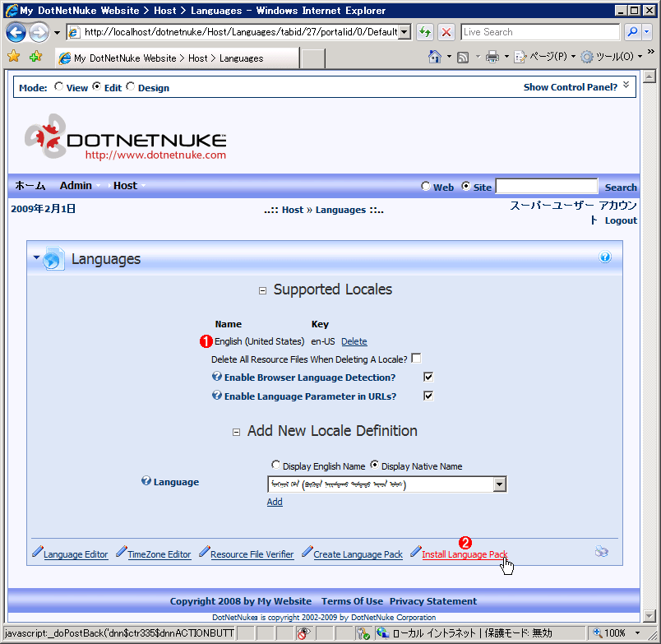Click the Print icon in command bar

[492, 57]
